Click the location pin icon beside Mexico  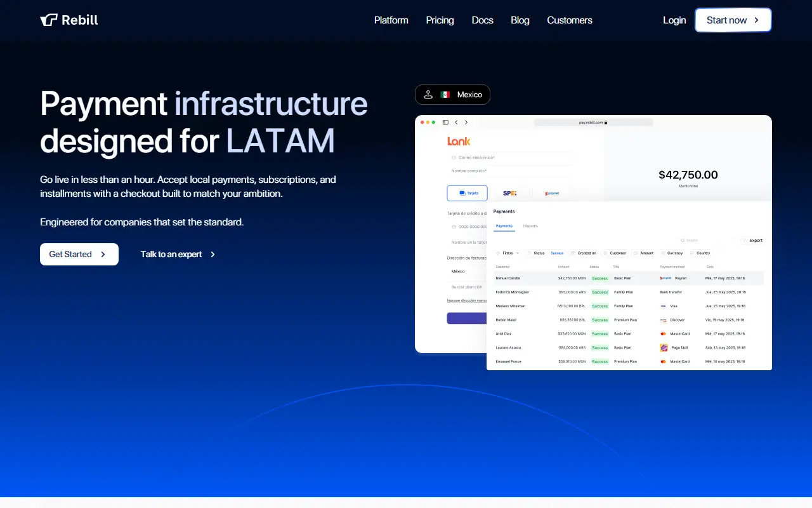tap(428, 95)
